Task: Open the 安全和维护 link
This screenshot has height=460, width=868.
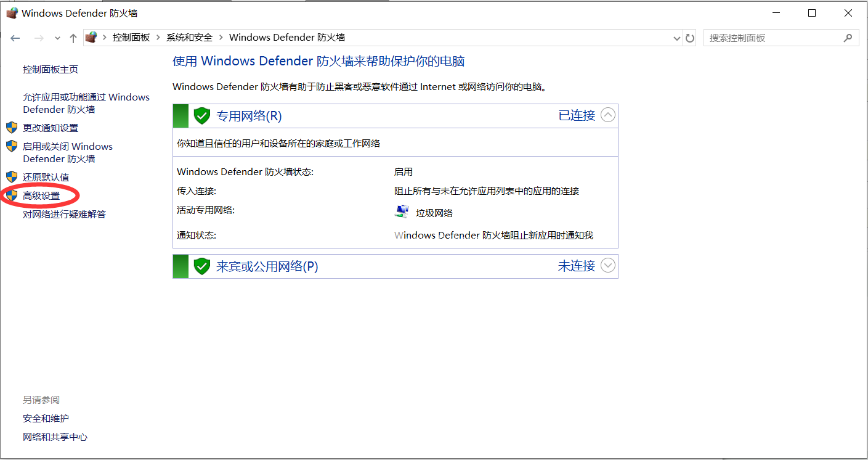Action: point(46,419)
